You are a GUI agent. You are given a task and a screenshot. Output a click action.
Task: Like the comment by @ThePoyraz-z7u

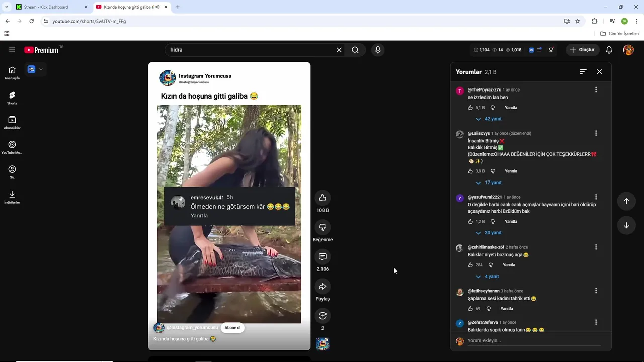[471, 108]
